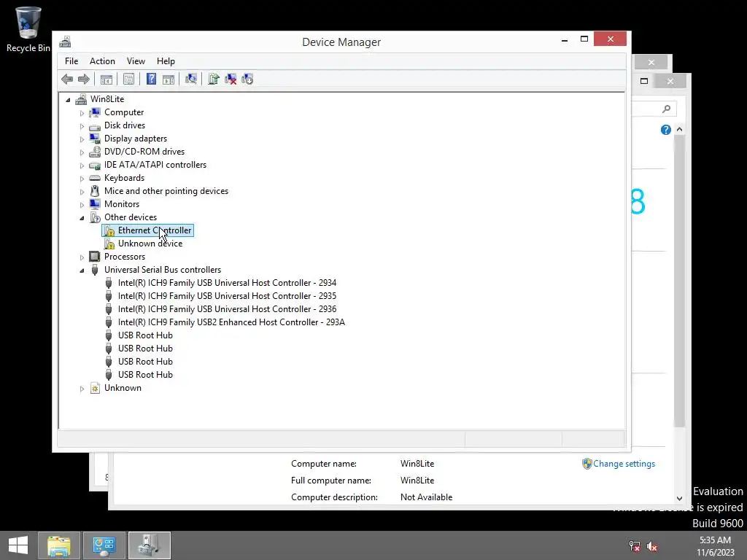Screen dimensions: 747x560
Task: Expand the Disk drives category
Action: (82, 126)
